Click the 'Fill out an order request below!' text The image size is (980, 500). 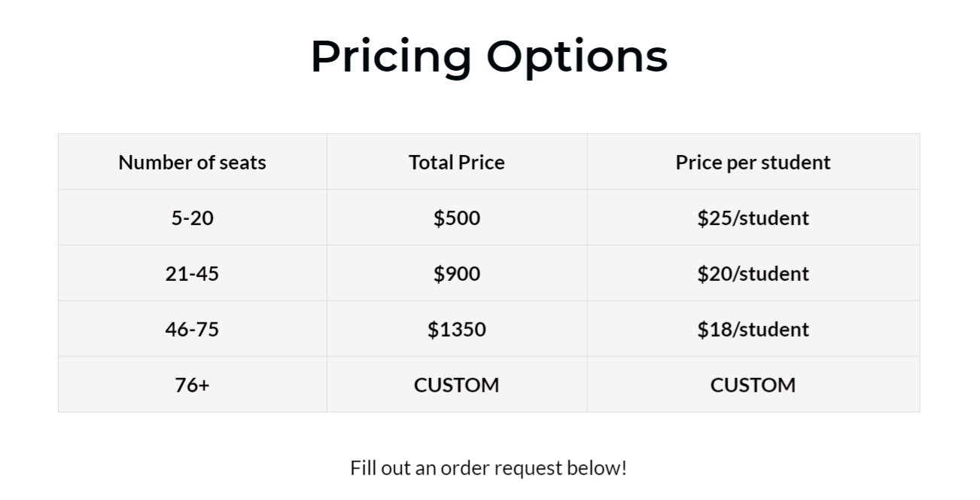point(488,468)
